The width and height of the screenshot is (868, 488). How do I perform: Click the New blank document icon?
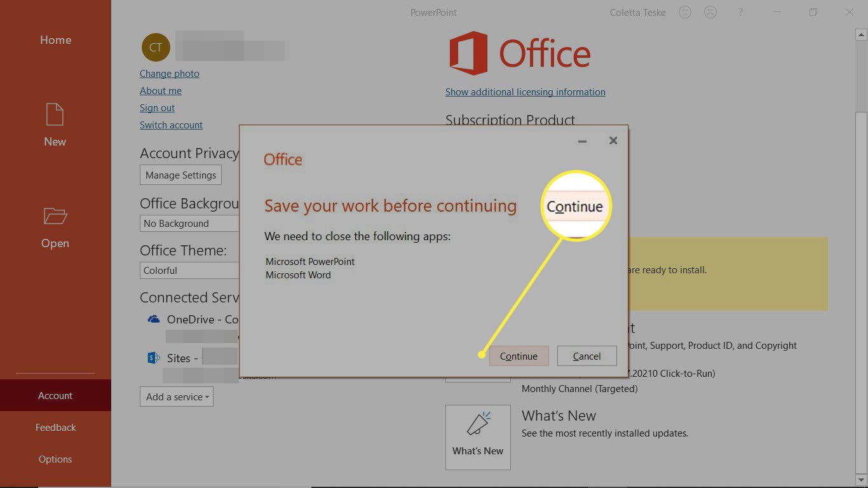[x=55, y=115]
